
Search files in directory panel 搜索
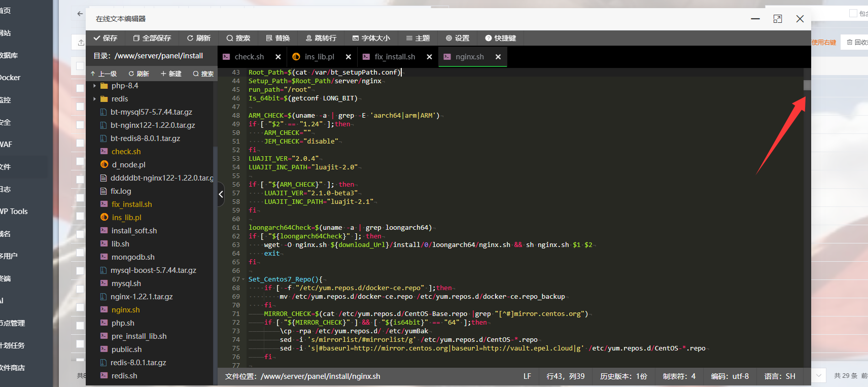[x=203, y=74]
